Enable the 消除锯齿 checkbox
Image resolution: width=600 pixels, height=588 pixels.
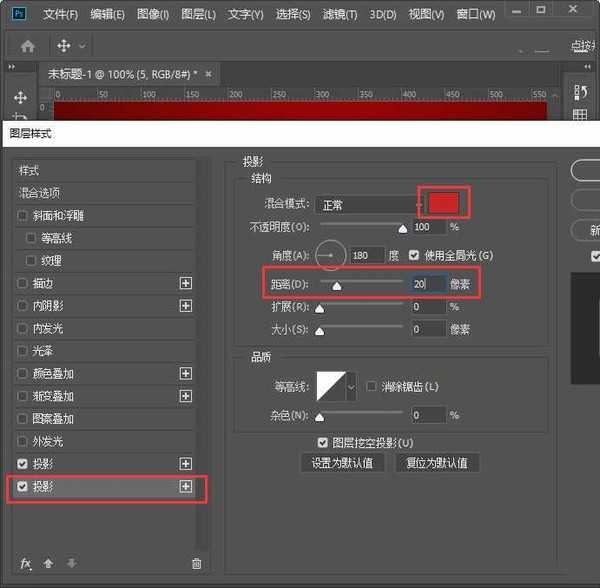click(x=371, y=386)
